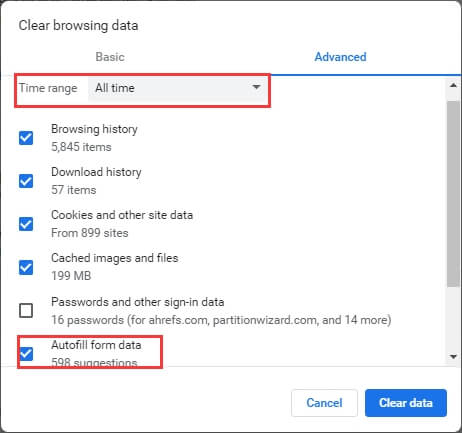This screenshot has height=433, width=462.
Task: Click the Cancel button
Action: point(324,403)
